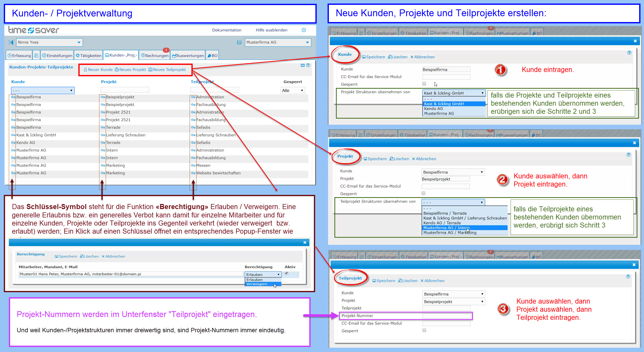644x352 pixels.
Task: Click Neuer Kunde
Action: [98, 70]
